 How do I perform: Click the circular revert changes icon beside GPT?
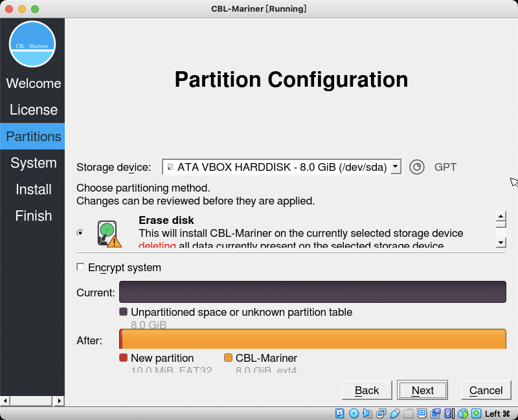point(417,167)
